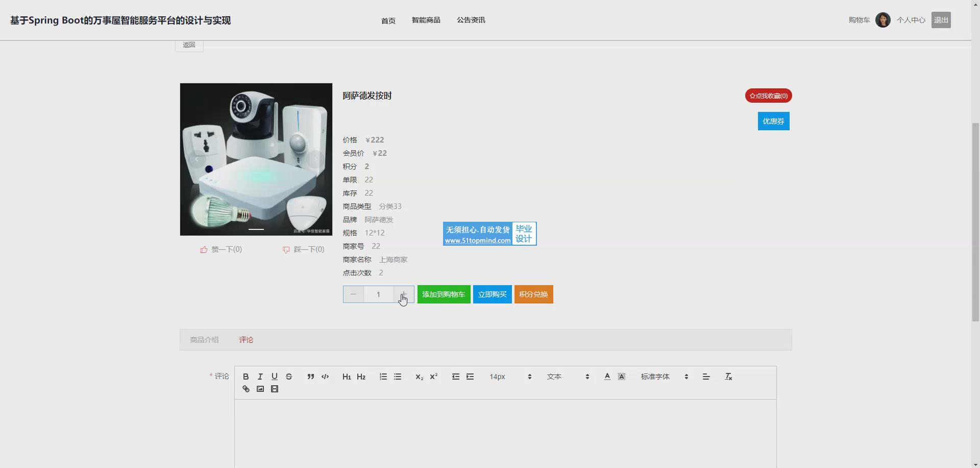Screen dimensions: 980x468
Task: Apply superscript formatting
Action: tap(433, 377)
